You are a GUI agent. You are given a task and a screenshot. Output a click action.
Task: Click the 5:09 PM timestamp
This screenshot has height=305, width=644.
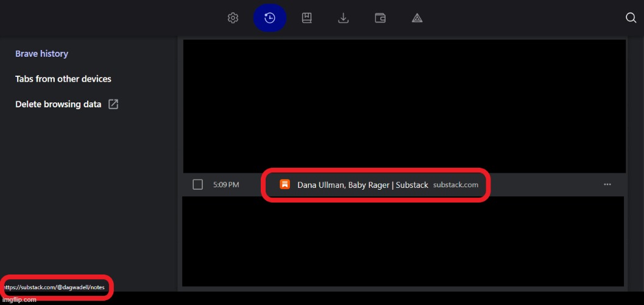(x=226, y=185)
